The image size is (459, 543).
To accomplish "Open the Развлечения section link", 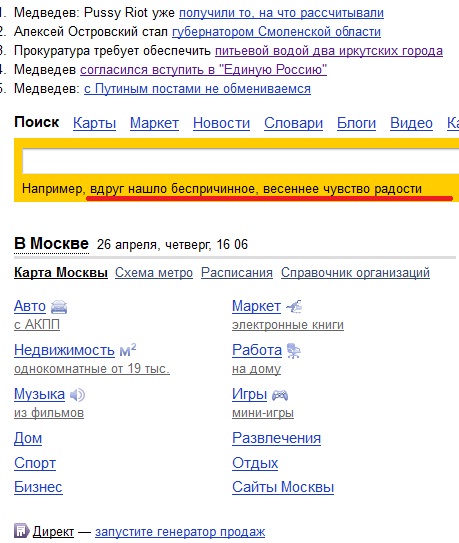I will point(276,438).
